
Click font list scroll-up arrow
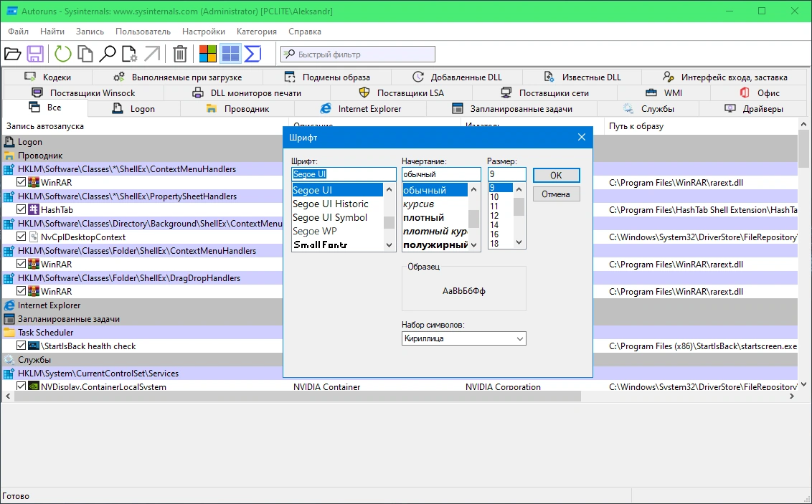pyautogui.click(x=390, y=189)
